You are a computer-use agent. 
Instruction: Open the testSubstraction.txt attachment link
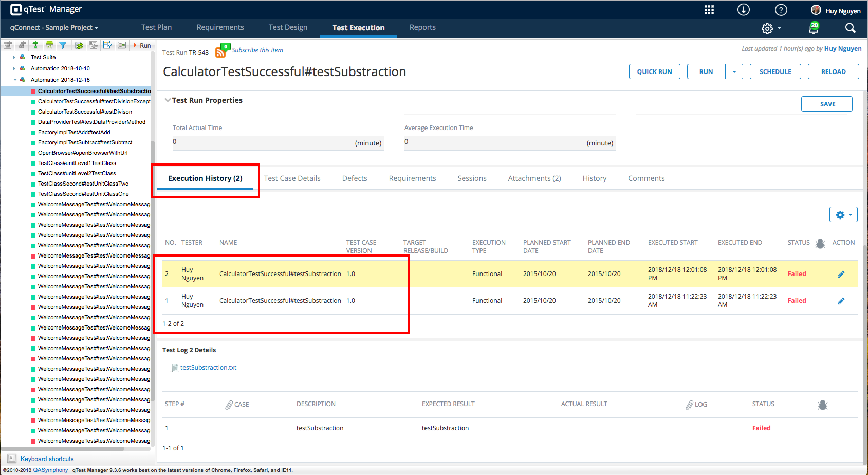pyautogui.click(x=208, y=368)
